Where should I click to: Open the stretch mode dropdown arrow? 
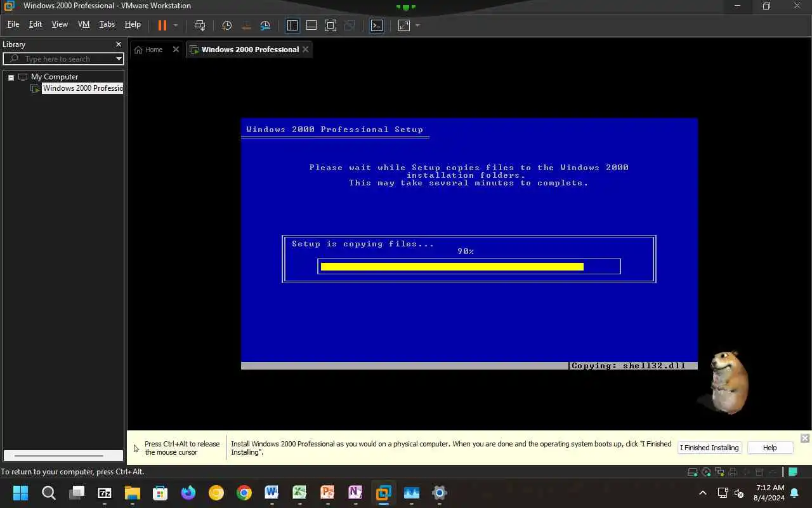click(x=417, y=25)
